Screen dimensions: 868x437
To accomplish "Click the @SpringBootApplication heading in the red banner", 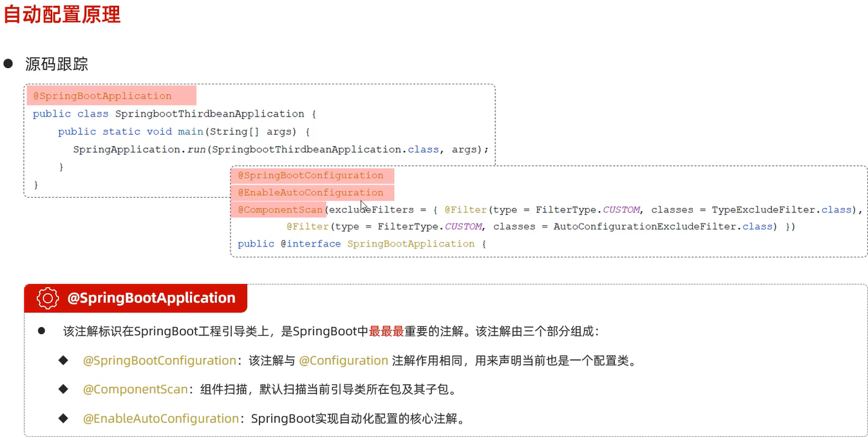I will pyautogui.click(x=151, y=298).
